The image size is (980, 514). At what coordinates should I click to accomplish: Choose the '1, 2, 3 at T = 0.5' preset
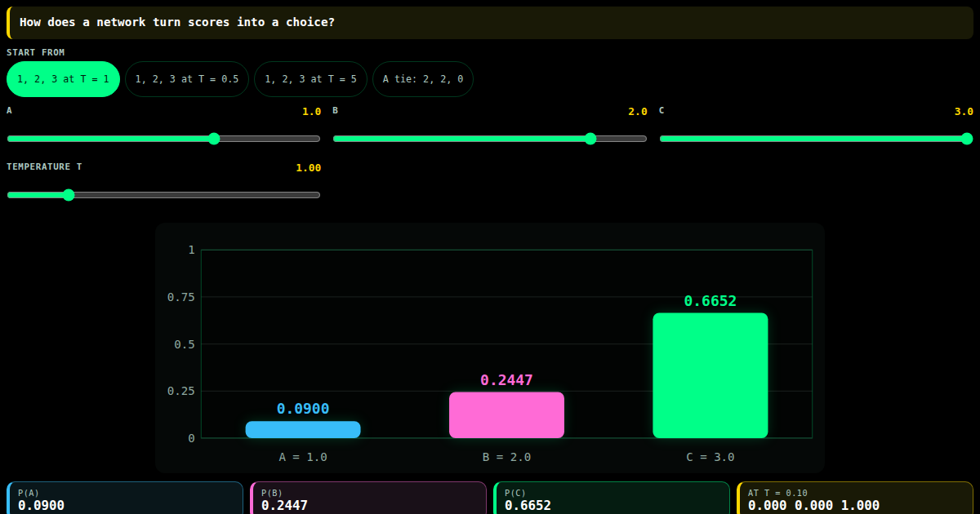(187, 79)
